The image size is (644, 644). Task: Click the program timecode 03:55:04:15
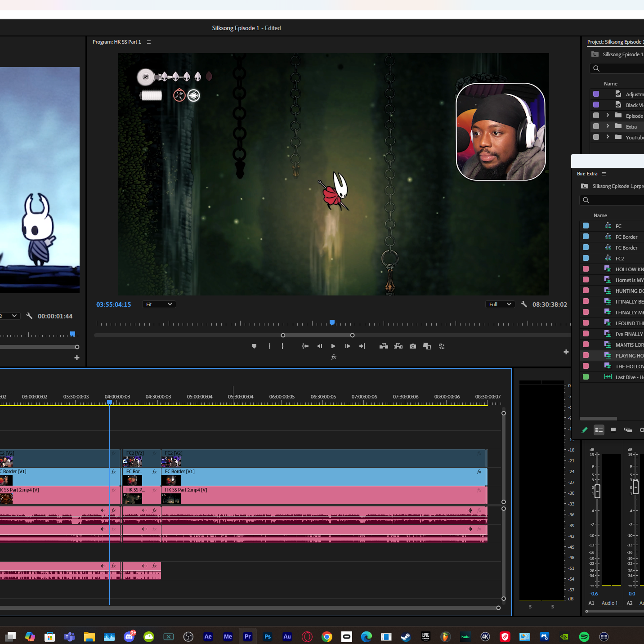(114, 304)
